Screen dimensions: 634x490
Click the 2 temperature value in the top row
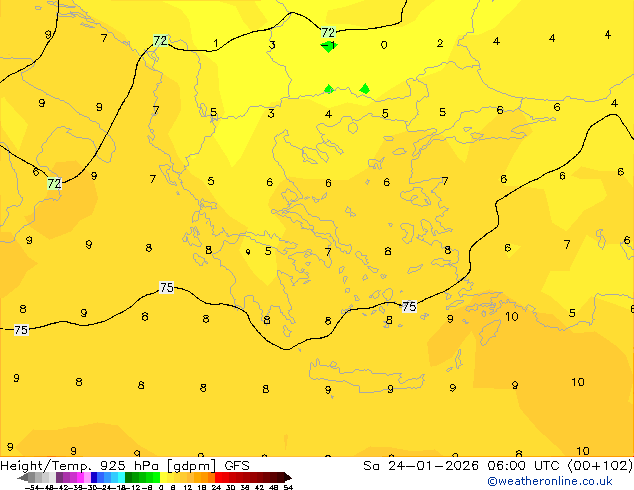coord(440,43)
